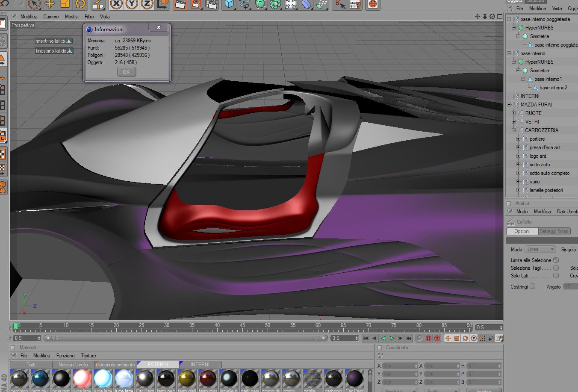Toggle the X axis lock icon
578x392 pixels.
(x=116, y=4)
